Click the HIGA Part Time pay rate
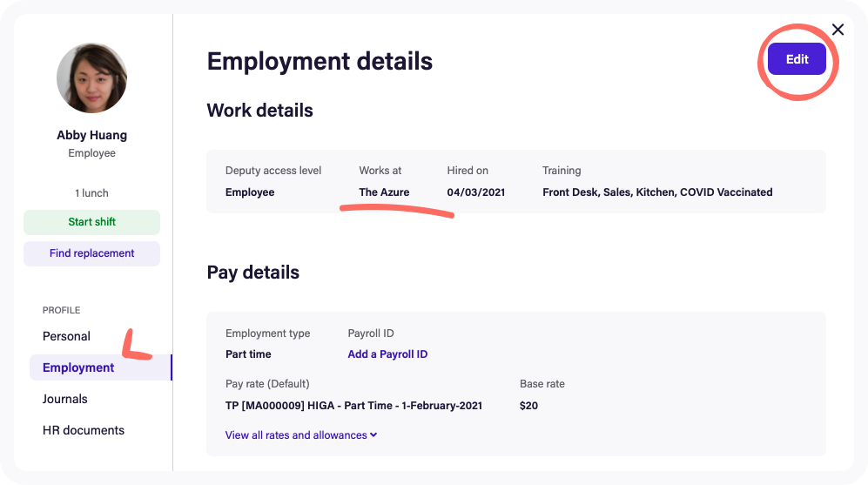The width and height of the screenshot is (868, 485). coord(353,406)
